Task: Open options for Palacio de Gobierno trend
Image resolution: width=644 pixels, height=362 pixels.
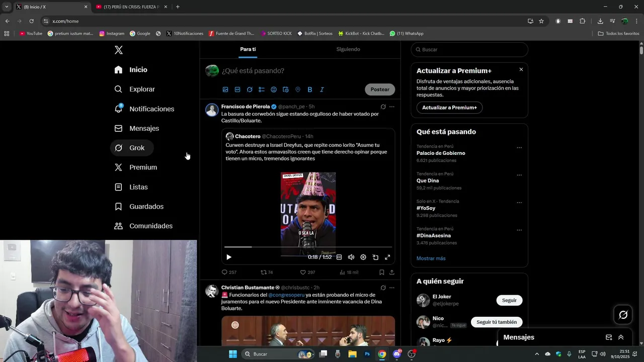Action: pos(519,148)
